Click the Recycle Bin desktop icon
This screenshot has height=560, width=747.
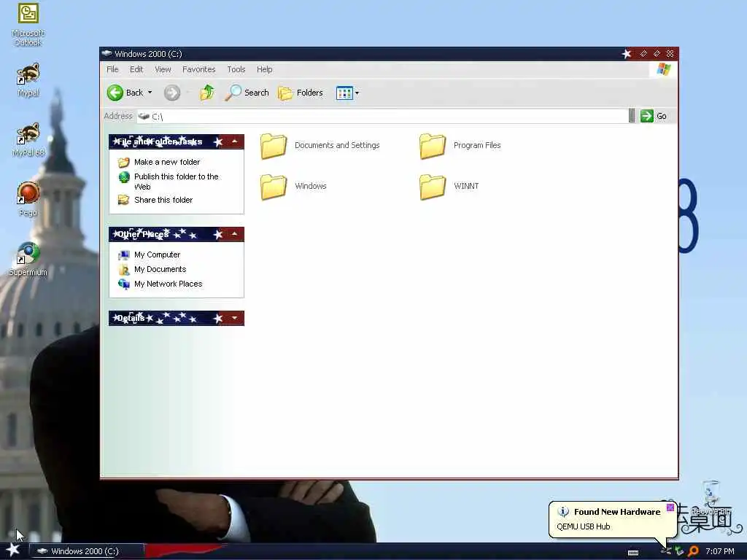pos(711,497)
